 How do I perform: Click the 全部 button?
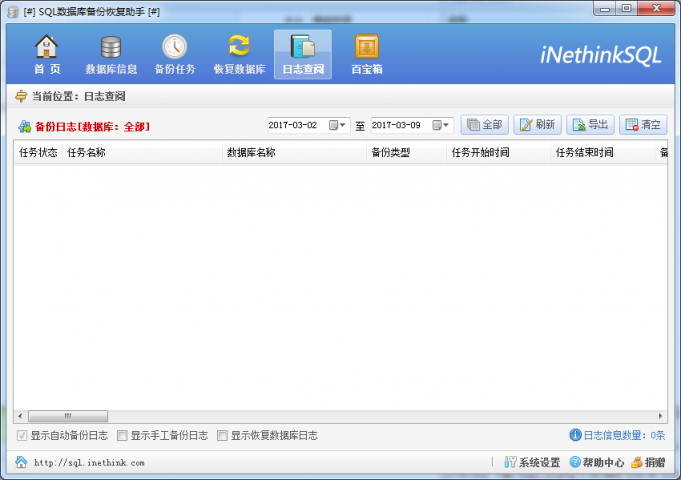coord(485,125)
